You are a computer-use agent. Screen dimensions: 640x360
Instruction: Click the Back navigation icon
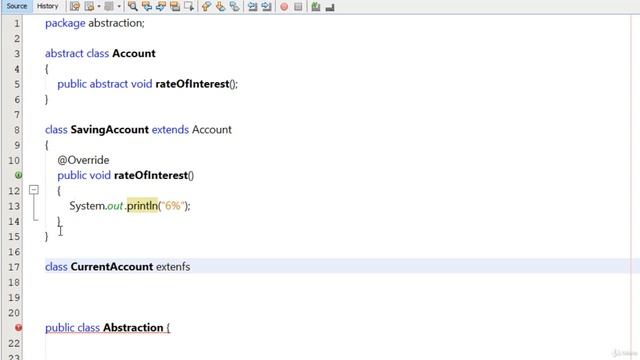pos(89,7)
